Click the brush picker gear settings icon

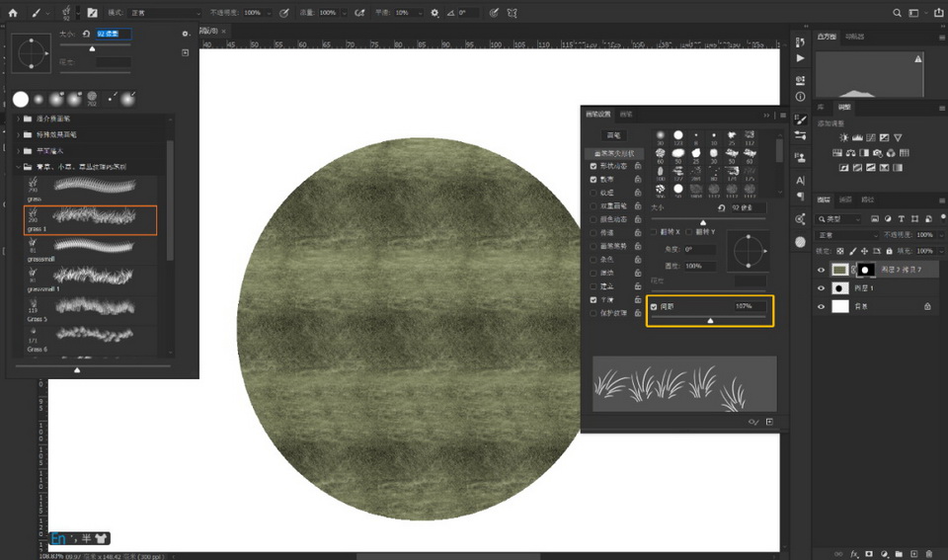185,34
